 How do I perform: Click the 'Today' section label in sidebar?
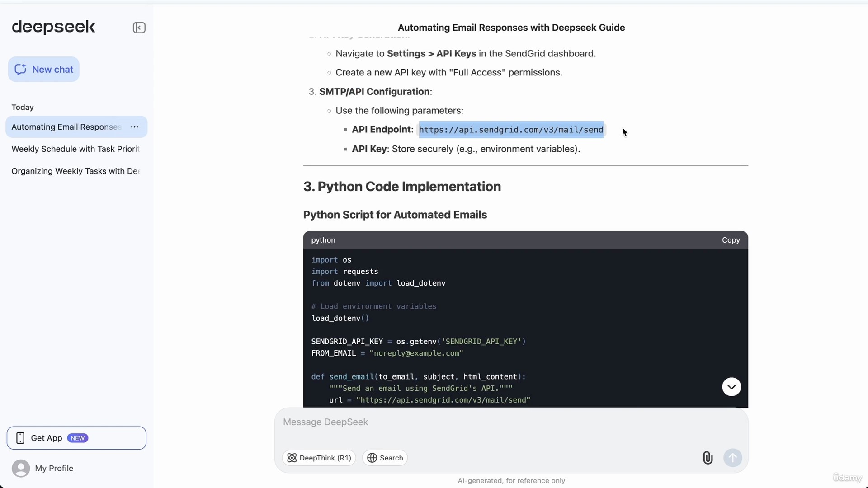(x=23, y=108)
